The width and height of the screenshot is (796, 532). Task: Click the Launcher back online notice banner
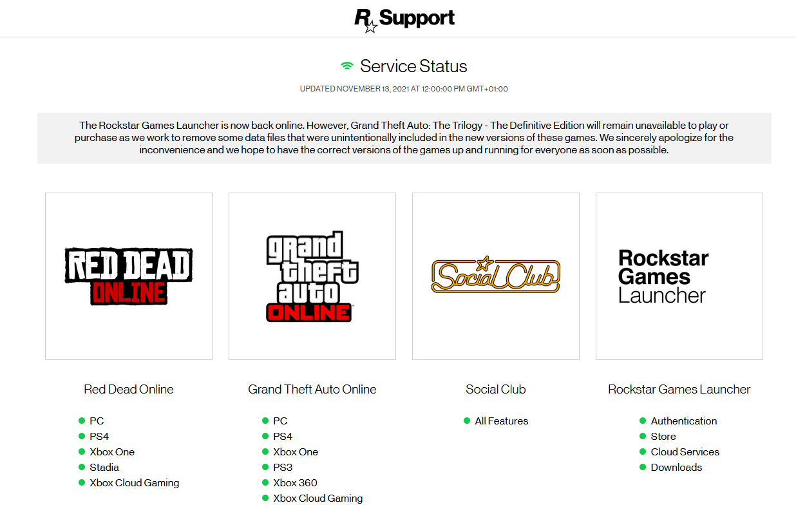404,138
